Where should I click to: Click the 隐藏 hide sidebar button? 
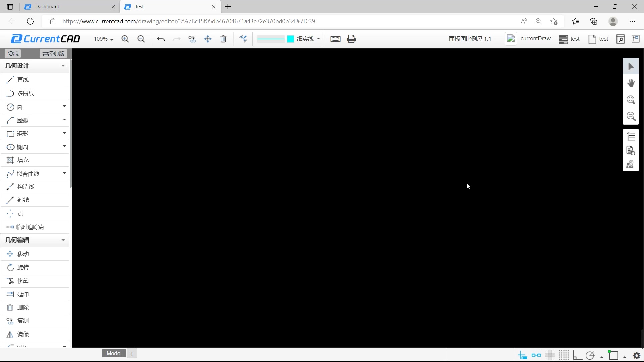click(13, 54)
